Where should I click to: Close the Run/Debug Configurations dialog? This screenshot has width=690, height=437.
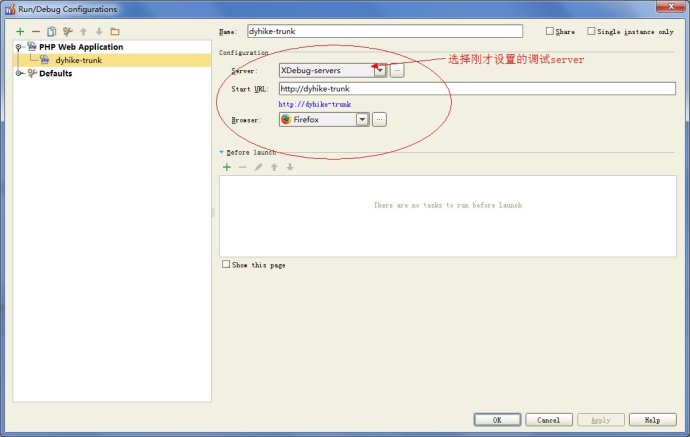tap(671, 6)
